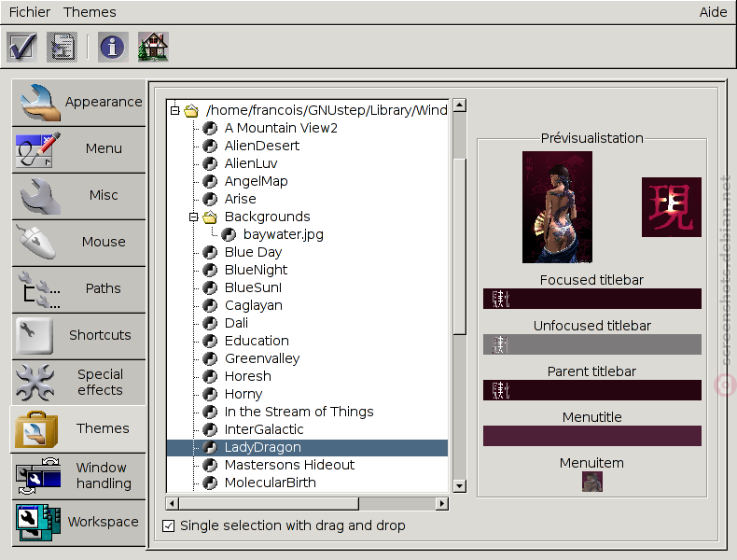The image size is (737, 560).
Task: Open the blue info icon
Action: [x=113, y=47]
